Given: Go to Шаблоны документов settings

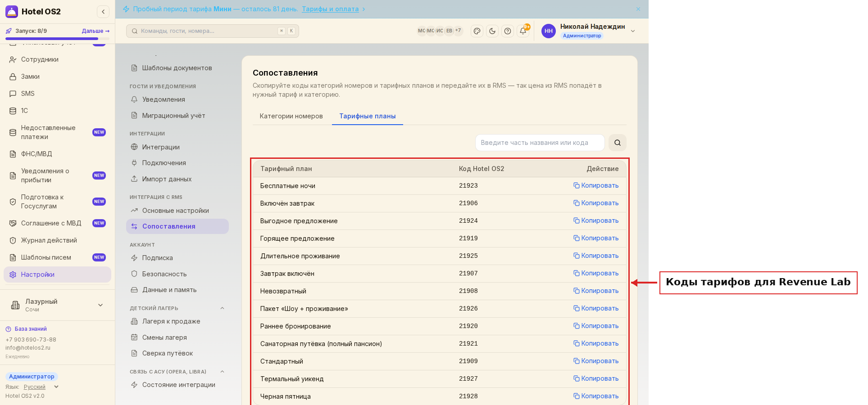Looking at the screenshot, I should click(177, 68).
